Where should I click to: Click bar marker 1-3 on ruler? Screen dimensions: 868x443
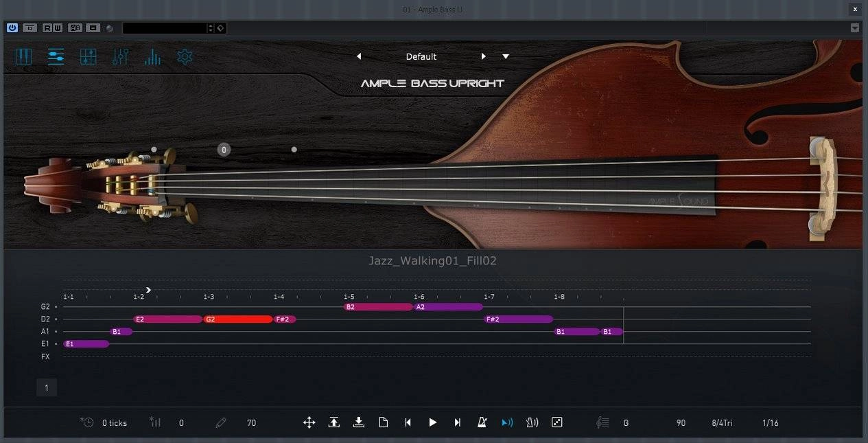coord(209,297)
